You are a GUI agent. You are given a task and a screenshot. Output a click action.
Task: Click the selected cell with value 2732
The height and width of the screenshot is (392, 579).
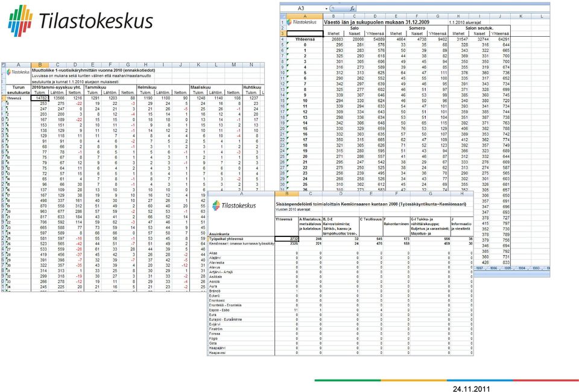287,239
